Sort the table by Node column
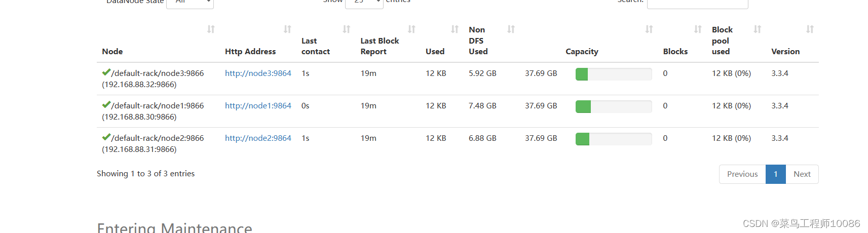 (211, 29)
